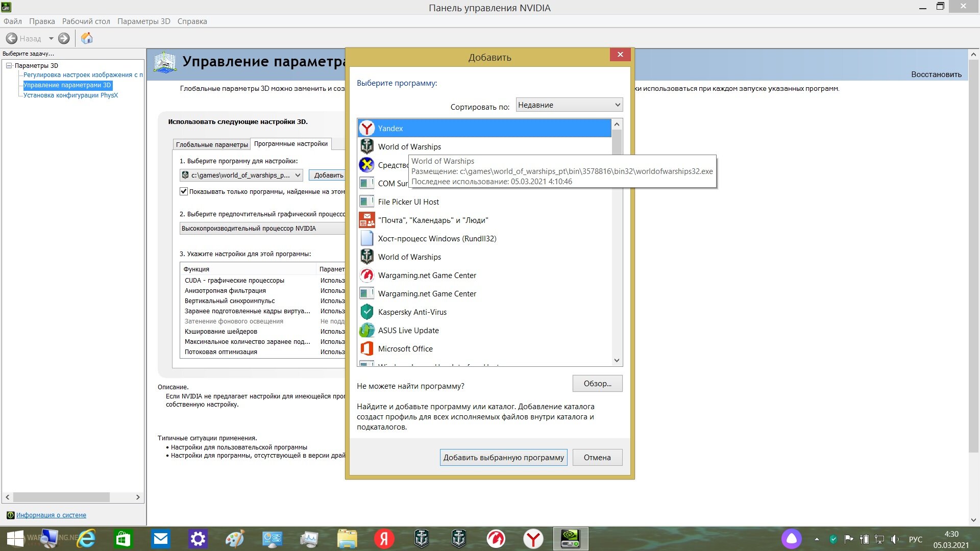This screenshot has height=551, width=980.
Task: Choose File Picker UI Host icon
Action: pyautogui.click(x=366, y=202)
